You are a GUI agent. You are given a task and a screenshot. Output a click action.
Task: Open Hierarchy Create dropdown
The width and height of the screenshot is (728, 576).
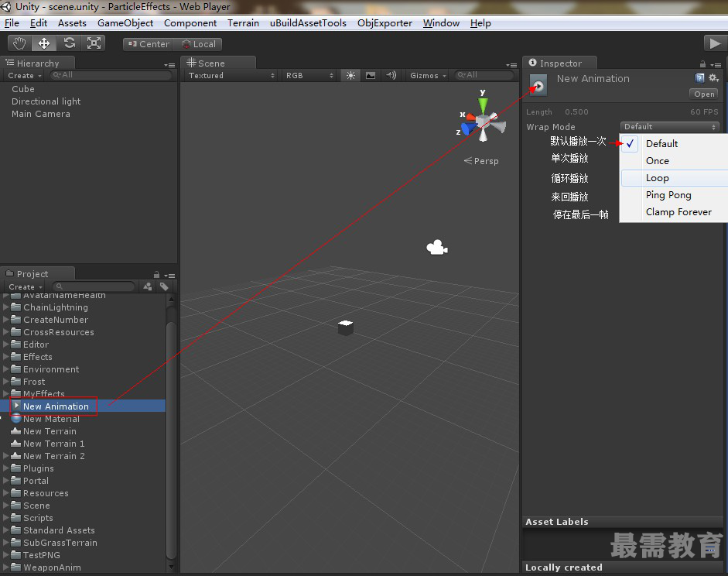click(x=25, y=75)
